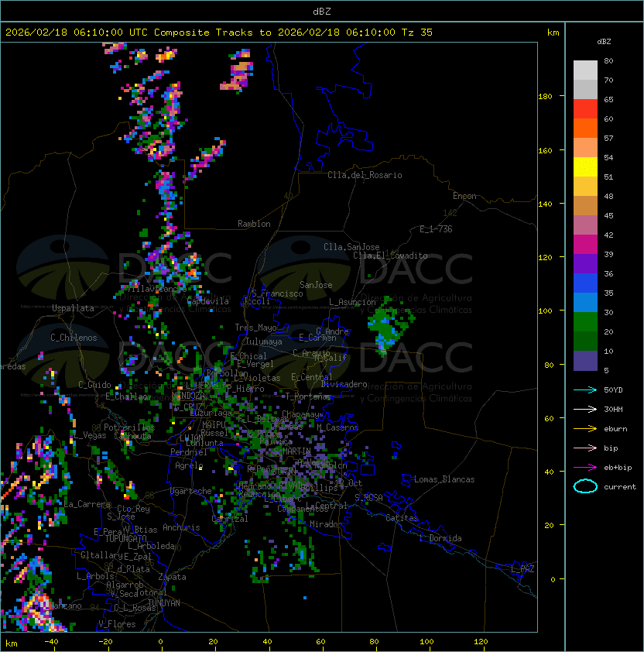Click the 140 km tick on vertical axis

tap(545, 204)
